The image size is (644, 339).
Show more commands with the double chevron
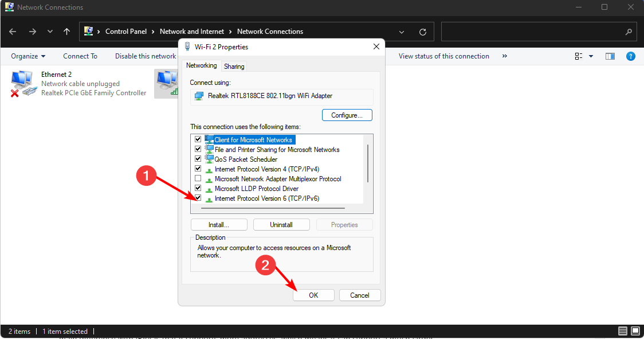pyautogui.click(x=505, y=56)
